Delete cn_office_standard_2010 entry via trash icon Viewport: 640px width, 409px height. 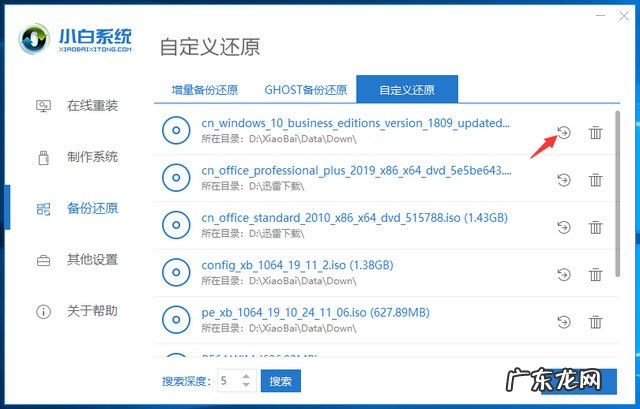[x=596, y=227]
